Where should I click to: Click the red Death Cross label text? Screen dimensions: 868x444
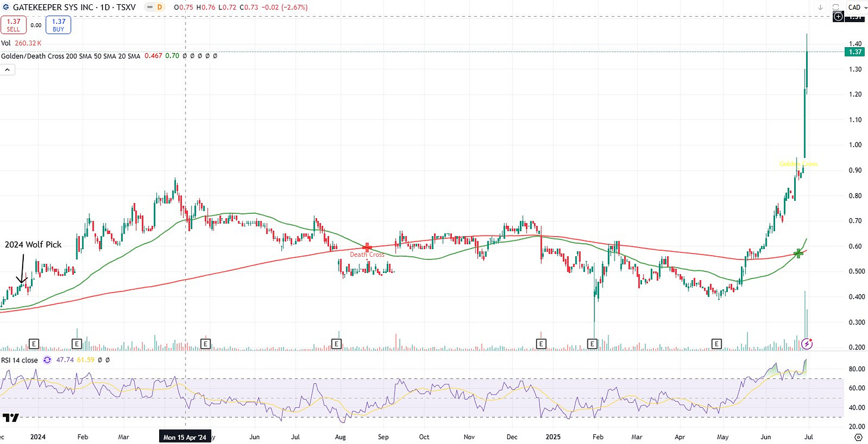coord(367,254)
